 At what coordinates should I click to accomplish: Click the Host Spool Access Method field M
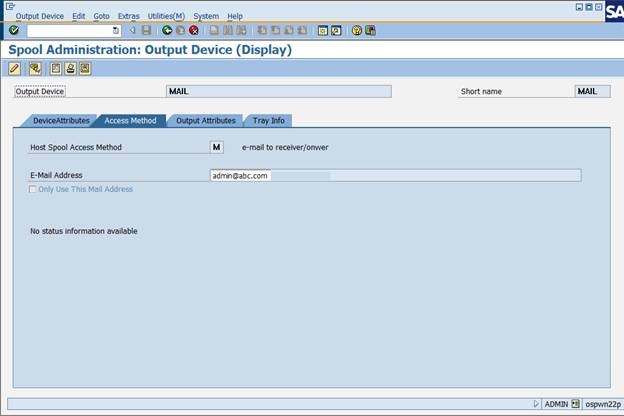(x=216, y=147)
